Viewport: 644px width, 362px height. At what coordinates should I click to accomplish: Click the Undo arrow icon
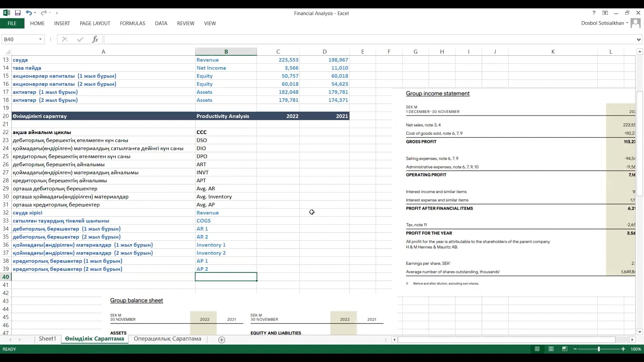click(x=29, y=13)
